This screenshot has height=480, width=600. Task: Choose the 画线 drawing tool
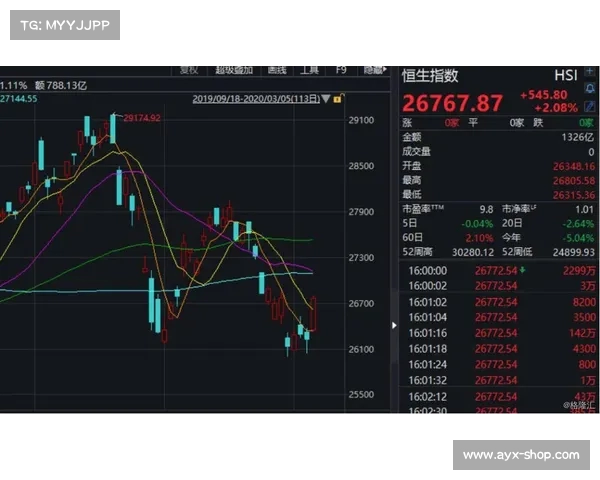277,70
